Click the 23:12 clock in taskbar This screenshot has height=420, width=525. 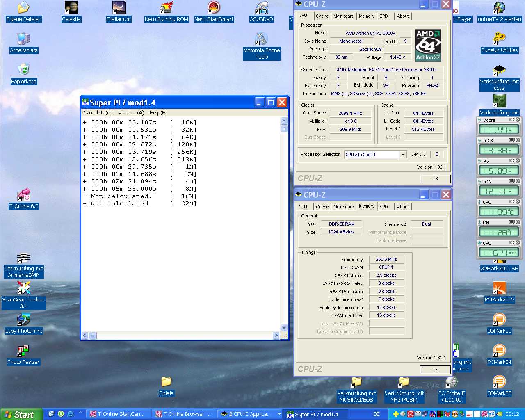[x=512, y=414]
